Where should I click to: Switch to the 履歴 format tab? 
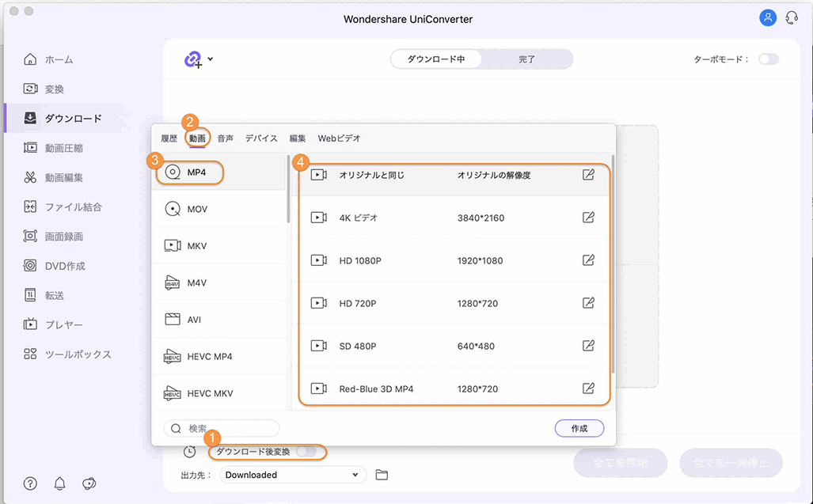click(169, 138)
